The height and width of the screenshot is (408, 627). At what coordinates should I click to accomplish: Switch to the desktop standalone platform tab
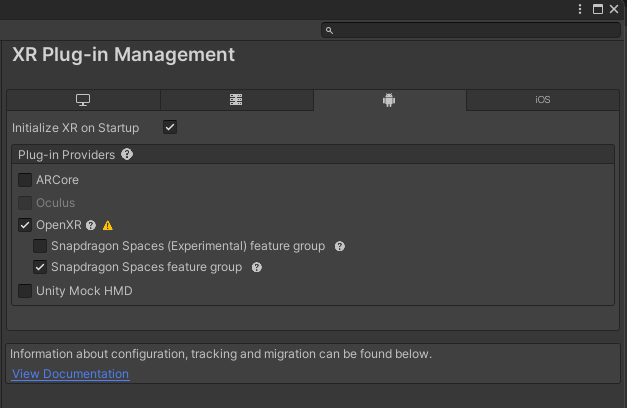83,100
